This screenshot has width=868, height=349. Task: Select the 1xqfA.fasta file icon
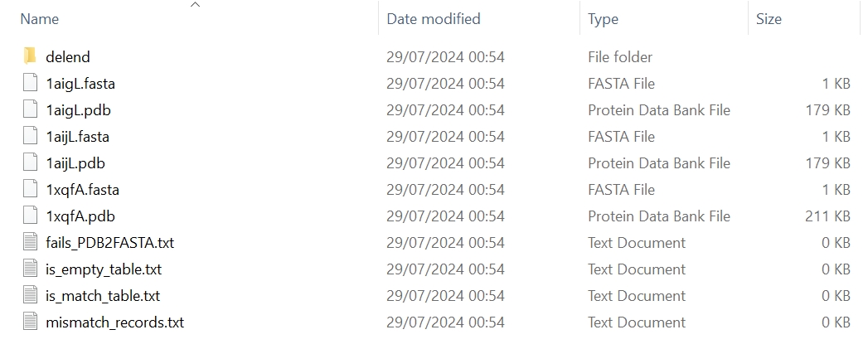coord(30,190)
